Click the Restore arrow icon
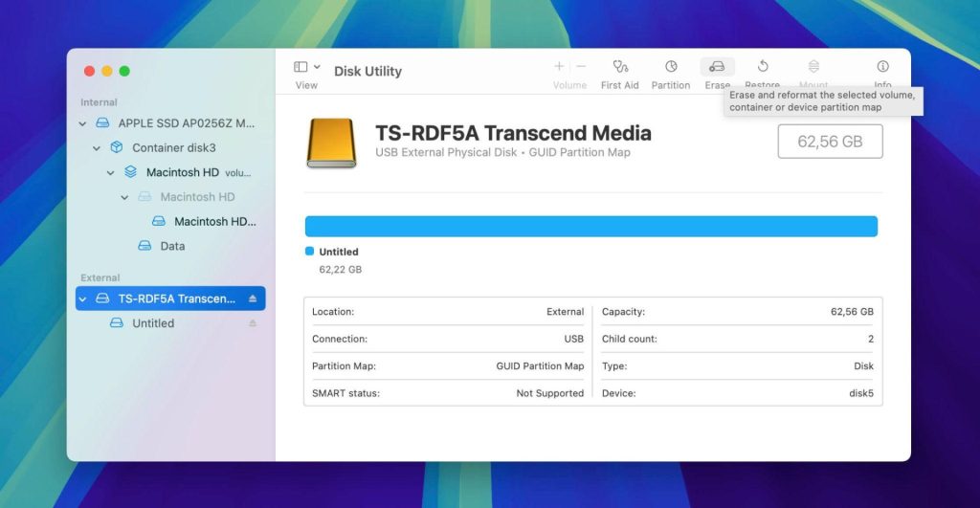Screen dimensions: 980x508 click(x=763, y=66)
